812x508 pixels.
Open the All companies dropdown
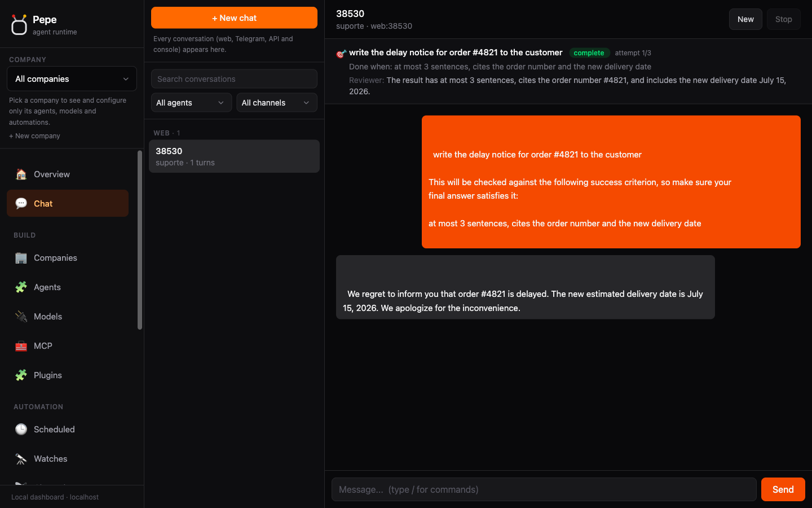coord(72,79)
